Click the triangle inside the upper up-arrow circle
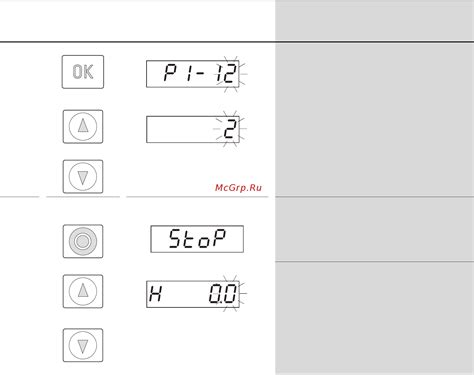 point(83,126)
